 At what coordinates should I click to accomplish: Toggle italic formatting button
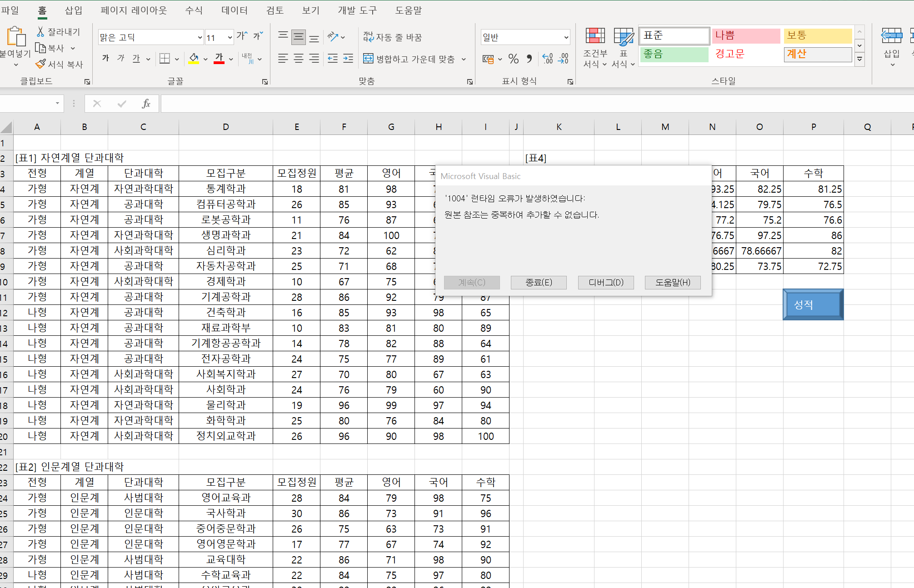[x=120, y=59]
